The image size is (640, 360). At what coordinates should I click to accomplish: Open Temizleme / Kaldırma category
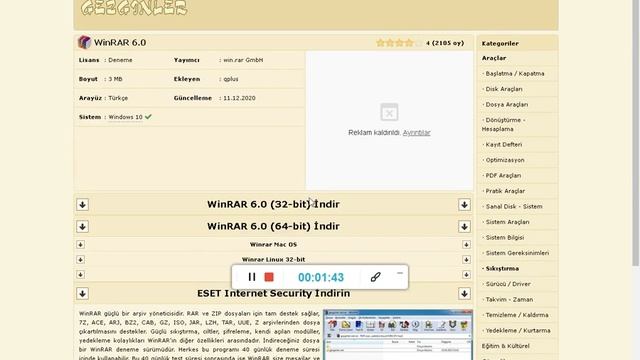pyautogui.click(x=517, y=315)
